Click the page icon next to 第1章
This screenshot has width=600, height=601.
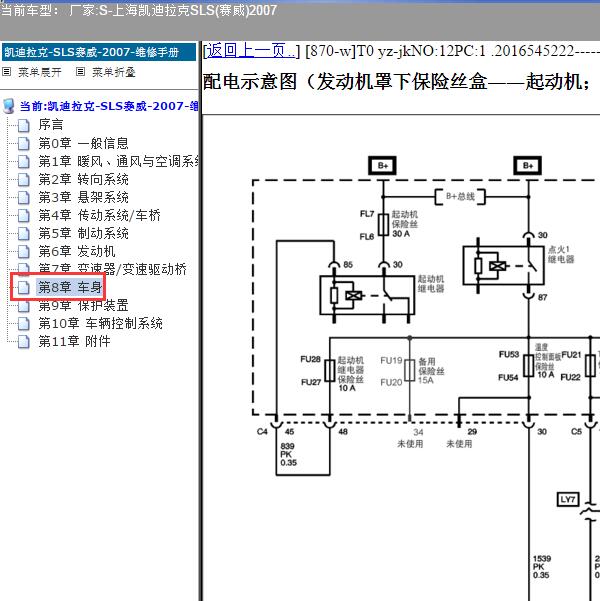click(x=24, y=162)
